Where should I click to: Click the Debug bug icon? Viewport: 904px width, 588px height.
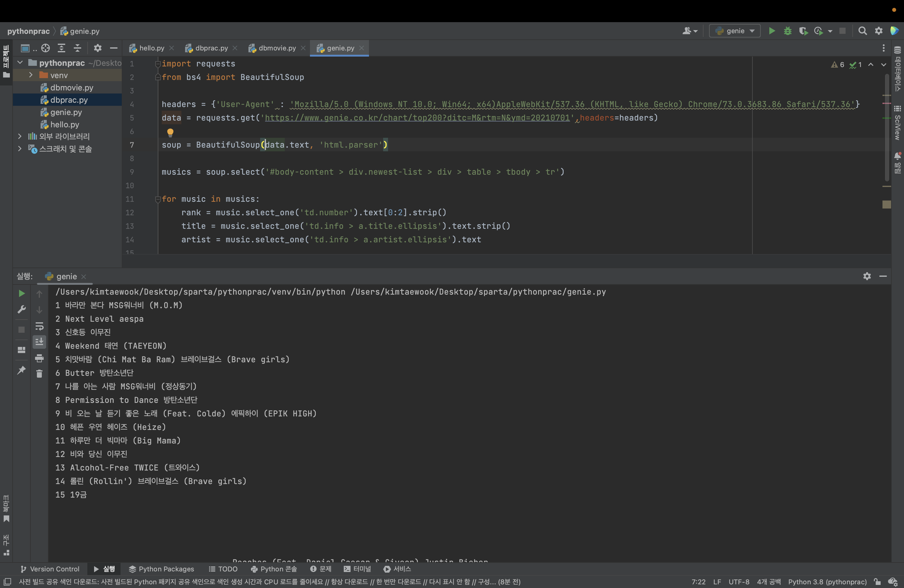point(787,31)
